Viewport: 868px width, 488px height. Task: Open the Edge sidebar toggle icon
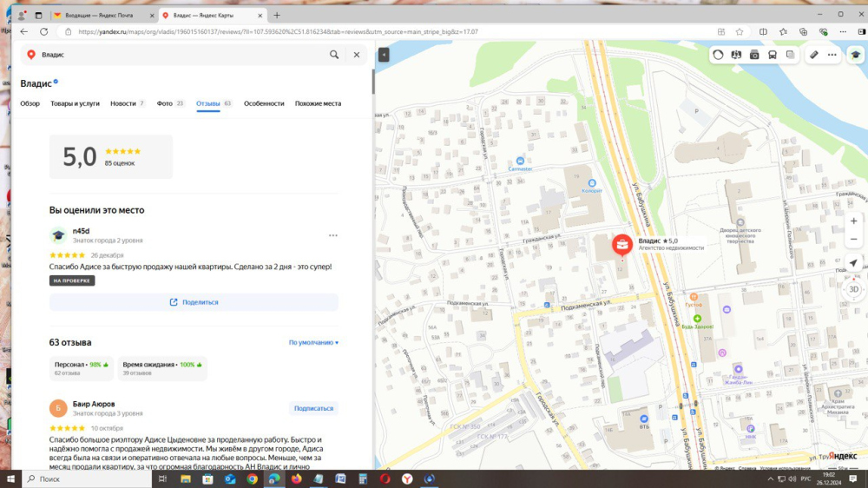click(861, 31)
